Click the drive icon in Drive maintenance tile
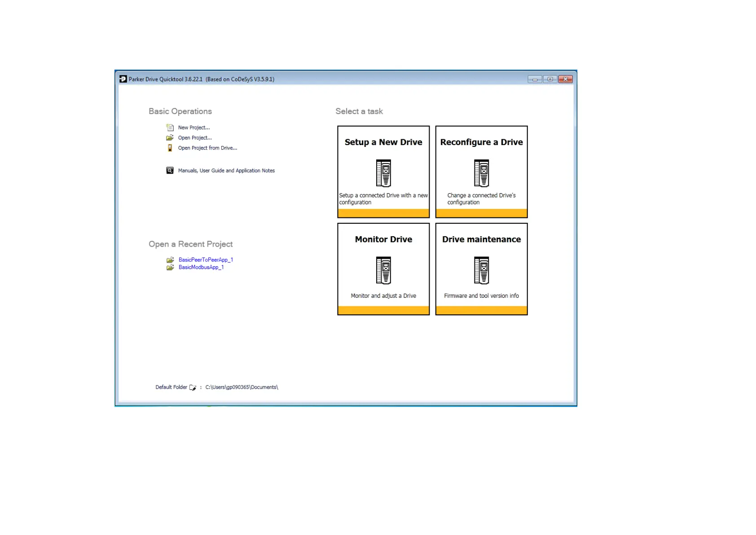756x535 pixels. (481, 270)
